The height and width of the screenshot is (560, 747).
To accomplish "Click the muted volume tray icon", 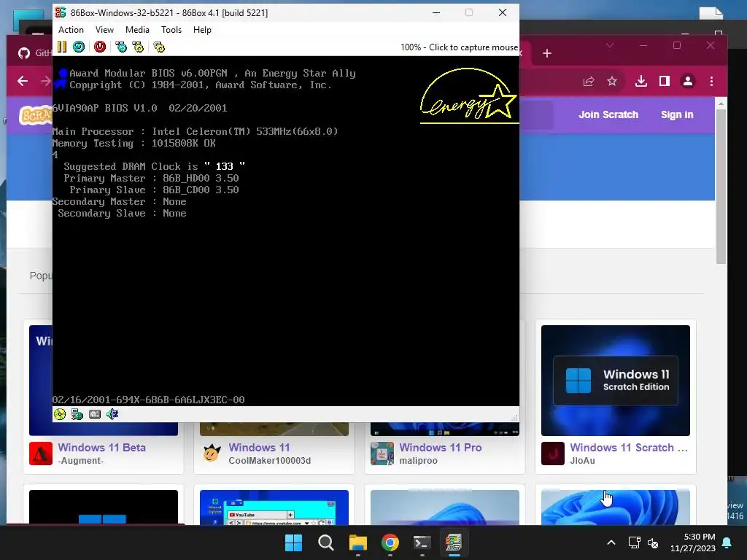I will click(653, 542).
